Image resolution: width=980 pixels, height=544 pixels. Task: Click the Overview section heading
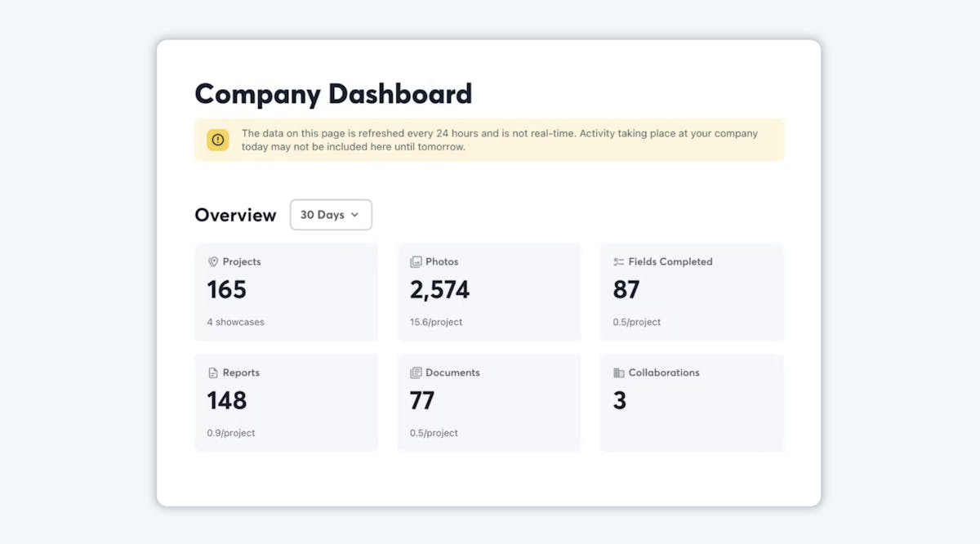tap(235, 215)
